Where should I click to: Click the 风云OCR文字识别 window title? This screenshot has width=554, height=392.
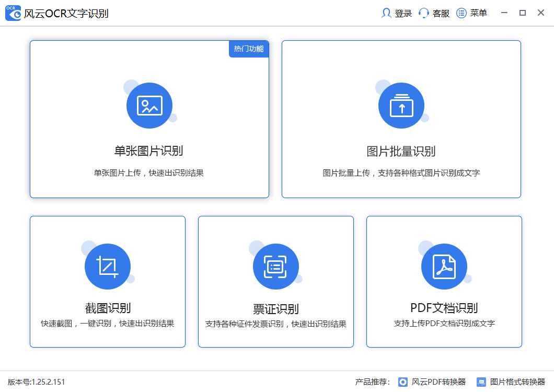66,14
